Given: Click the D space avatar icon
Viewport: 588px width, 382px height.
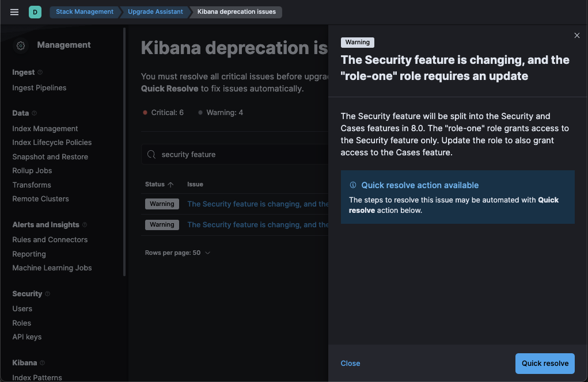Looking at the screenshot, I should pyautogui.click(x=35, y=12).
